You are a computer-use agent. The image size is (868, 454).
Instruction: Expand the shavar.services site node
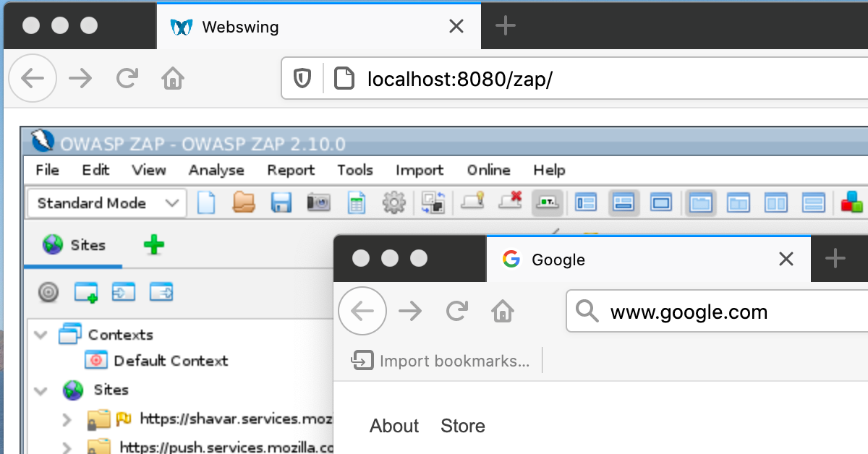(67, 419)
